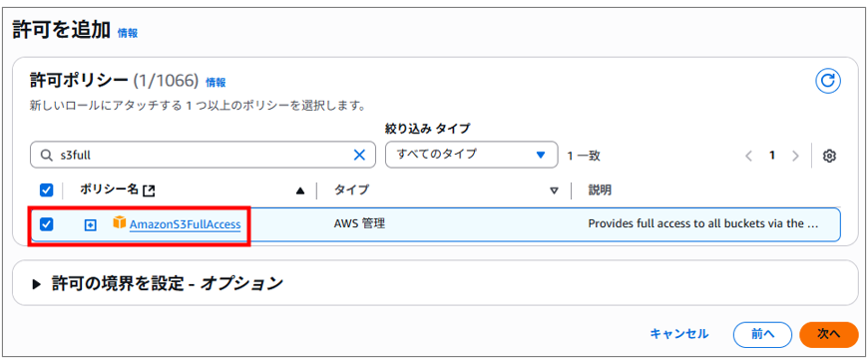Click the orange 次へ button

(x=829, y=334)
